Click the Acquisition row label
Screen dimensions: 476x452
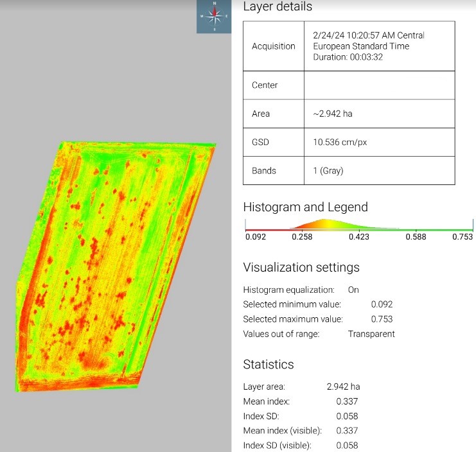(274, 46)
